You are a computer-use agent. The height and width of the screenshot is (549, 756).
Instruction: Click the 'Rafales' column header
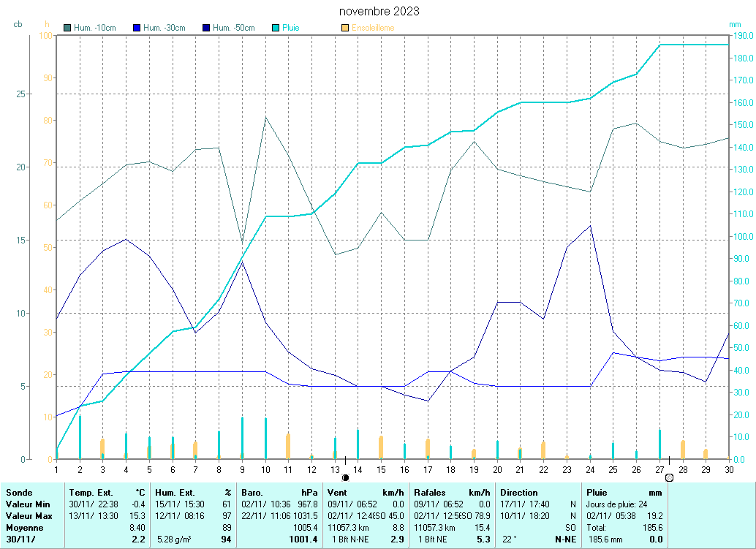tap(431, 493)
